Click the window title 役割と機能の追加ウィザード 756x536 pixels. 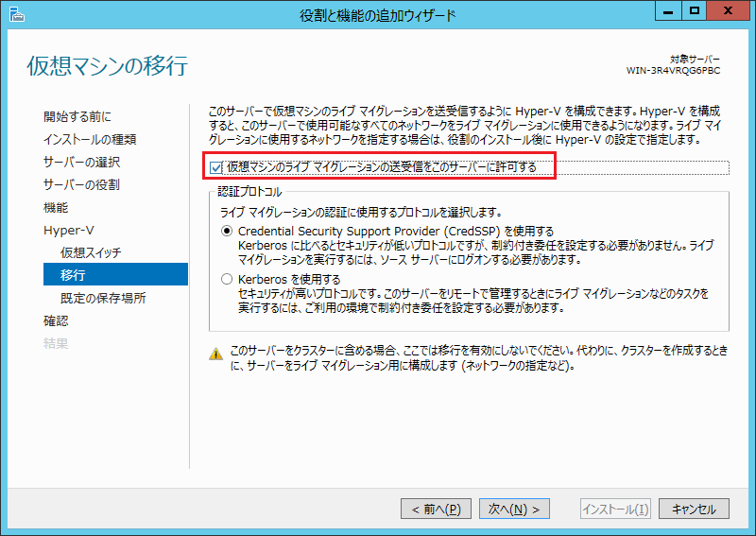[377, 15]
